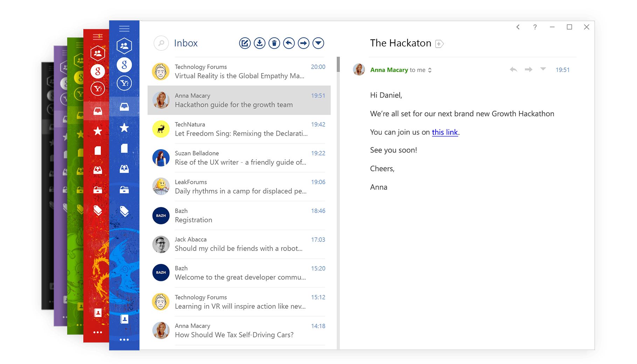Expand the more actions dropdown in toolbar
637x364 pixels.
318,43
